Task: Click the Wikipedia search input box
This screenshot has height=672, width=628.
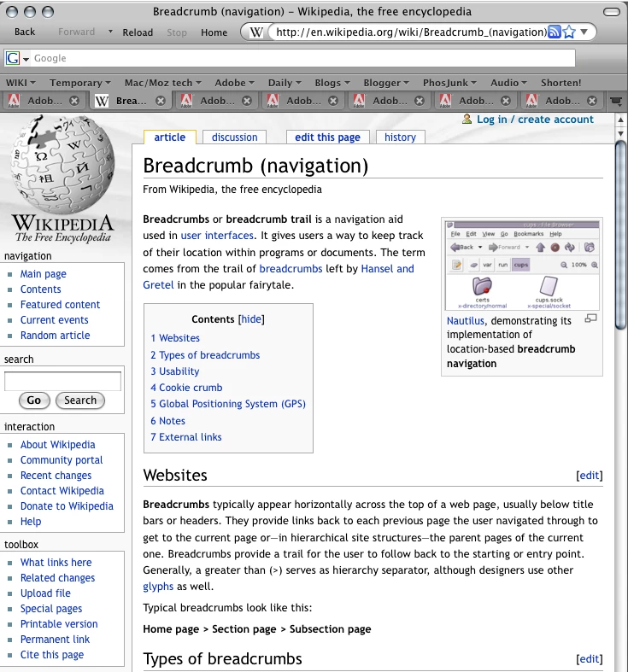Action: tap(62, 381)
